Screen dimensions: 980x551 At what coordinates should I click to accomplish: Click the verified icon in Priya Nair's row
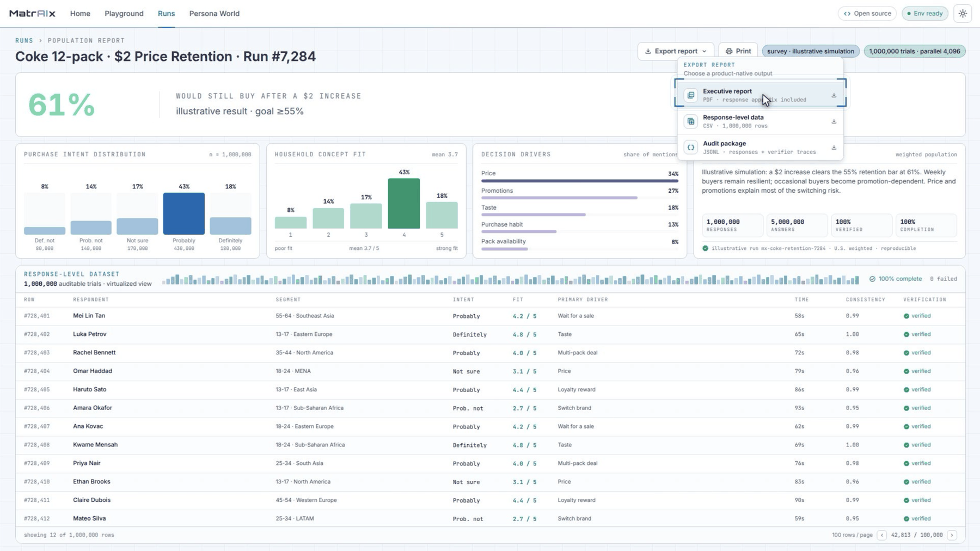(906, 463)
